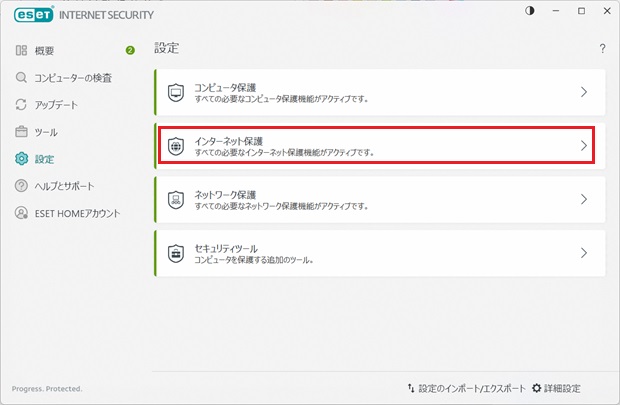Click INTERNET SECURITY title text

pyautogui.click(x=106, y=15)
